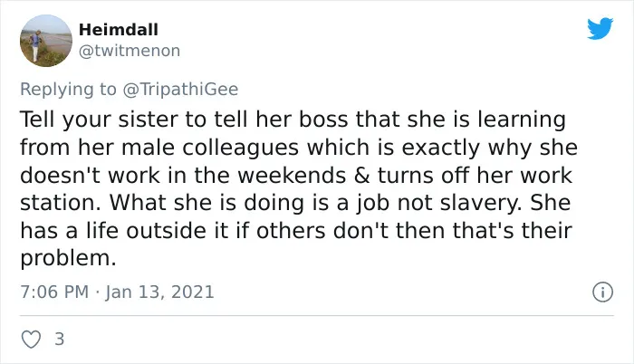Click the Twitter bird logo
This screenshot has width=634, height=364.
600,28
